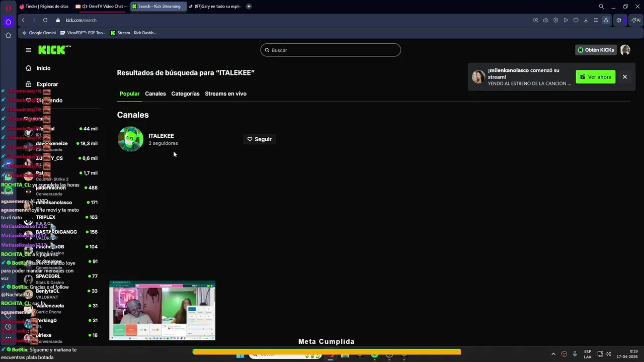Switch to OmeTV Video Chat tab
Viewport: 644px width, 362px height.
click(101, 7)
